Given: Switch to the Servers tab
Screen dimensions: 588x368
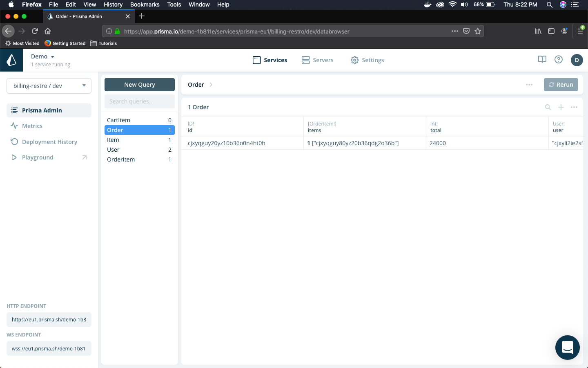Looking at the screenshot, I should coord(318,60).
